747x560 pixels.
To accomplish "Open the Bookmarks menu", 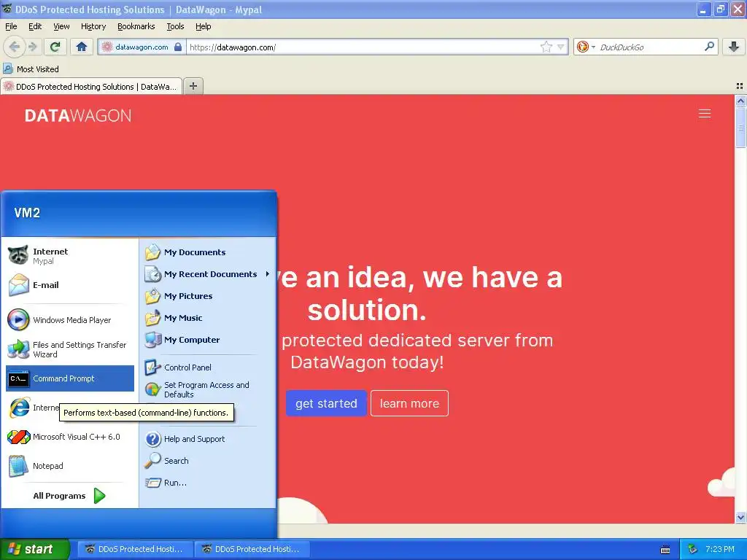I will pyautogui.click(x=136, y=26).
